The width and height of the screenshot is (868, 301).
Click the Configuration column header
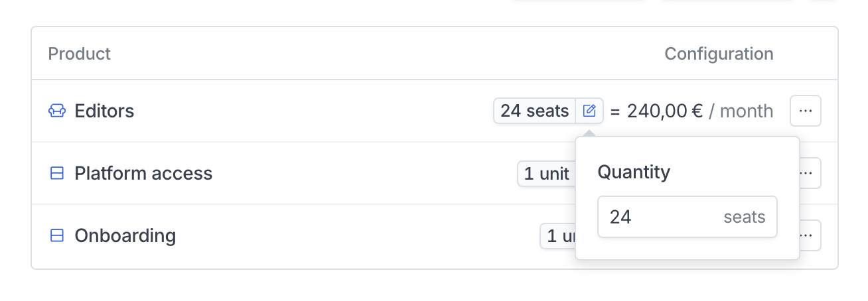719,54
